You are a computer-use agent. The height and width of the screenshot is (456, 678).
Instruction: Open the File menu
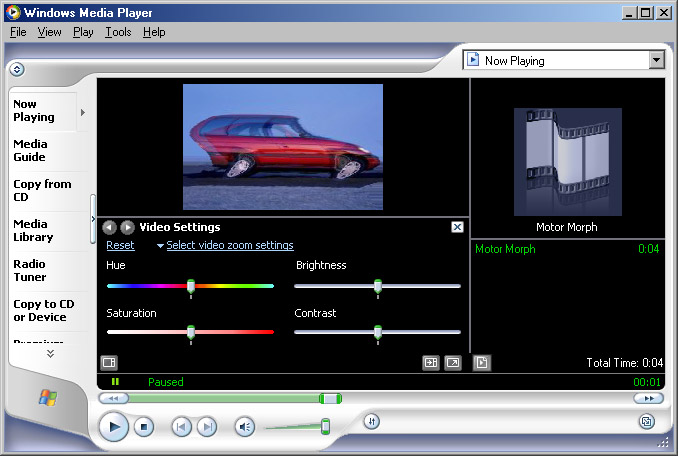(x=18, y=32)
